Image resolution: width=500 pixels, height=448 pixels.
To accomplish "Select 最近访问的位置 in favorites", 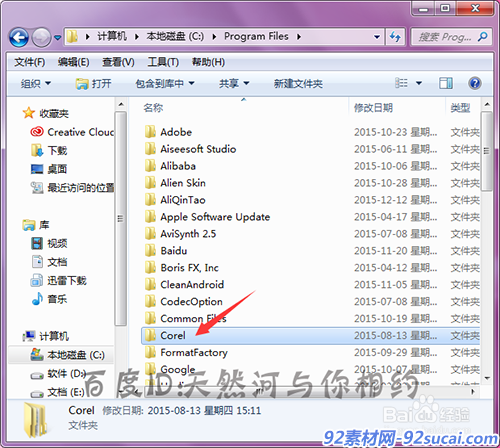I will tap(72, 188).
